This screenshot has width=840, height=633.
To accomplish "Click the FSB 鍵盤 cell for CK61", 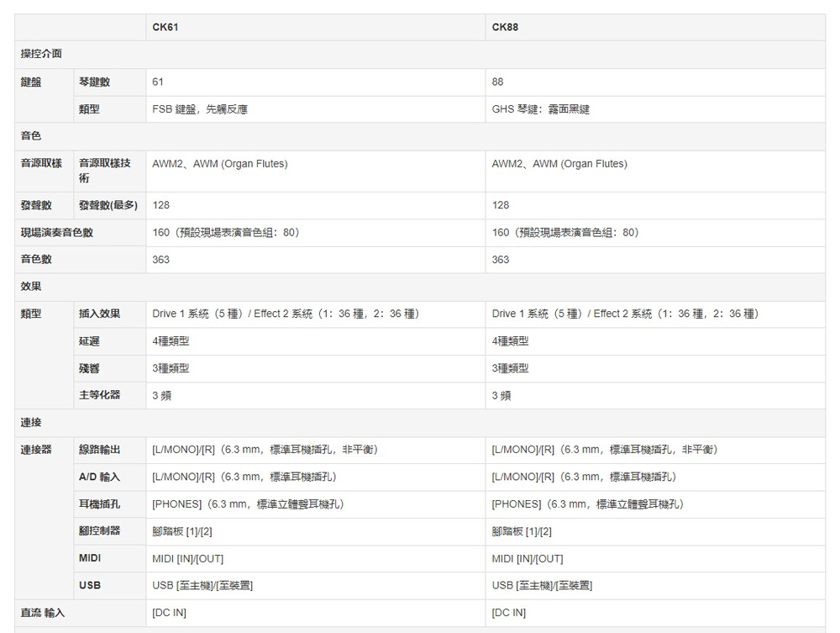I will [200, 109].
